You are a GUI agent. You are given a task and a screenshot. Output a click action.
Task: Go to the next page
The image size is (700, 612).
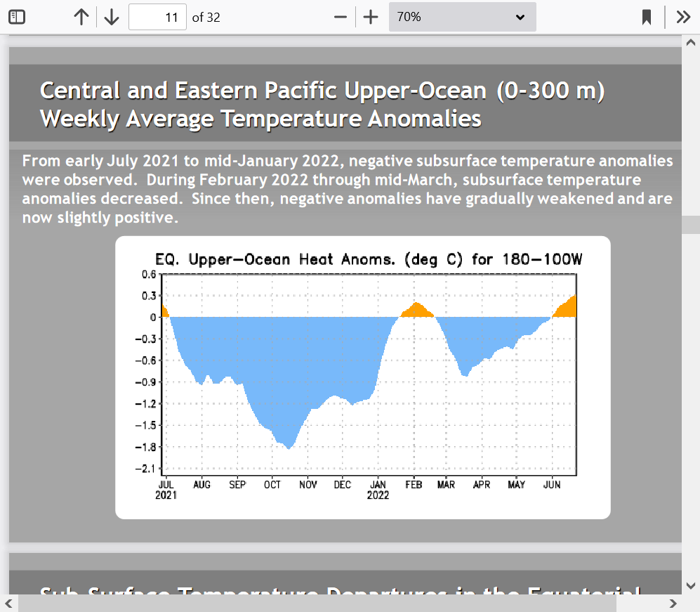tap(111, 17)
